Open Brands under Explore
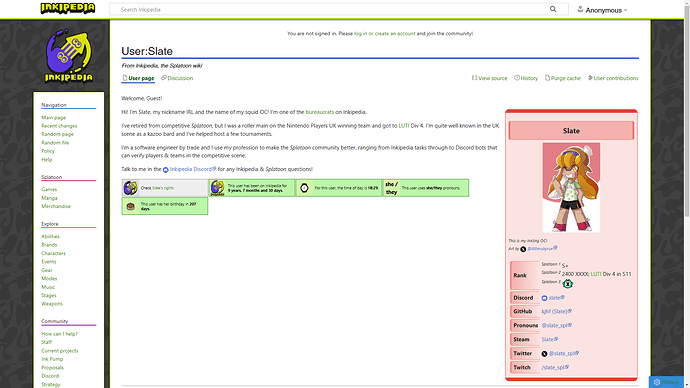This screenshot has width=690, height=388. pyautogui.click(x=49, y=245)
